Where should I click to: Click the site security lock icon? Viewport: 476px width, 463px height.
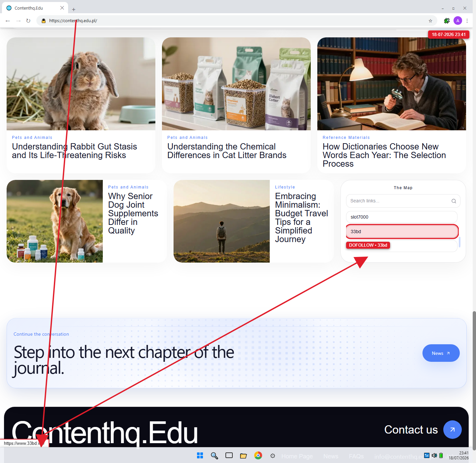[43, 21]
